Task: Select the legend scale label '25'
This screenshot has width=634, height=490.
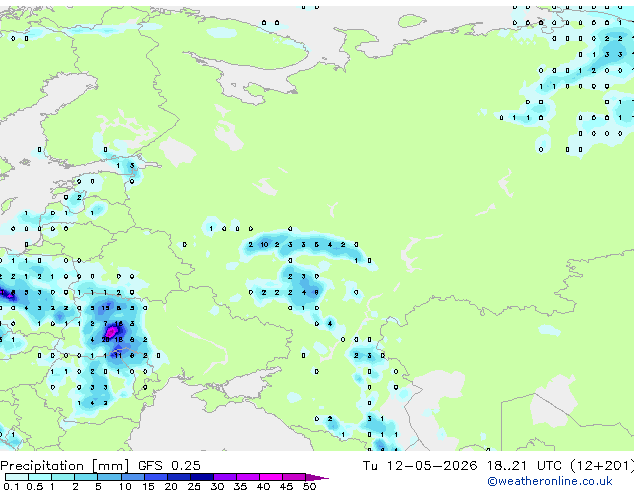Action: pyautogui.click(x=194, y=486)
